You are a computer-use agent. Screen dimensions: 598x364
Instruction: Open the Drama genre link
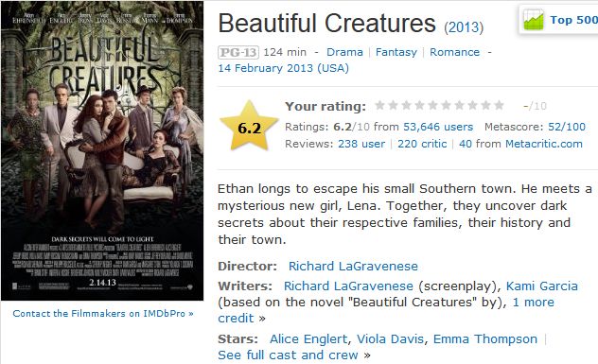(x=344, y=52)
